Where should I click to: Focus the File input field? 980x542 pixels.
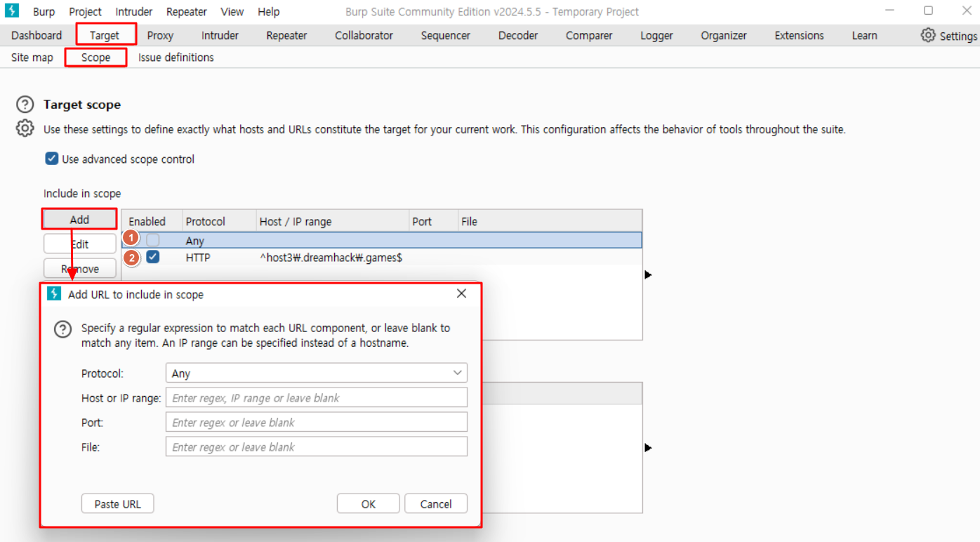click(x=317, y=447)
